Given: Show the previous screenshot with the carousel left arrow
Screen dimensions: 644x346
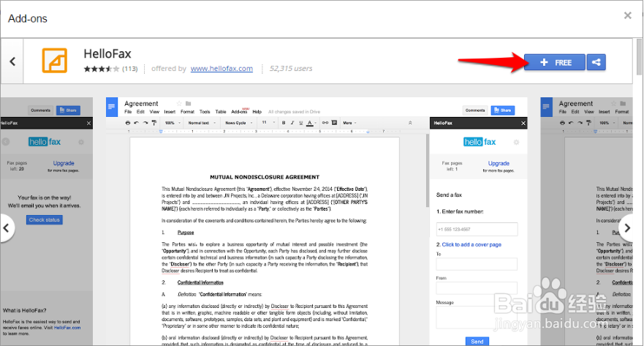Looking at the screenshot, I should pyautogui.click(x=7, y=227).
